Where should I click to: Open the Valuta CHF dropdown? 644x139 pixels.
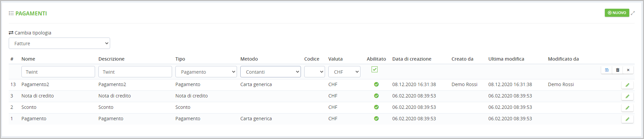(344, 72)
